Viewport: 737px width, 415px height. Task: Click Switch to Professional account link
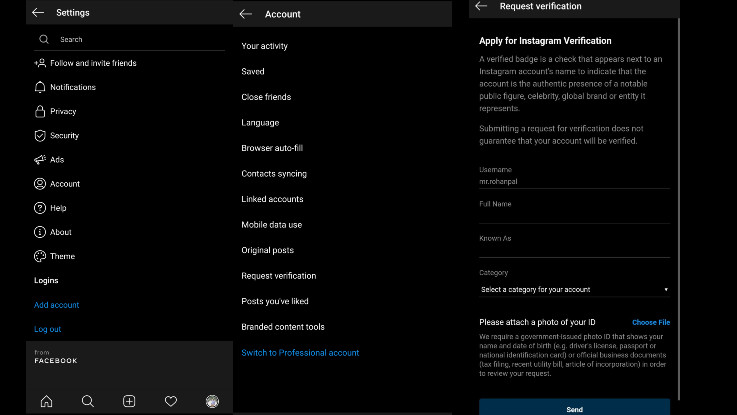(x=300, y=352)
